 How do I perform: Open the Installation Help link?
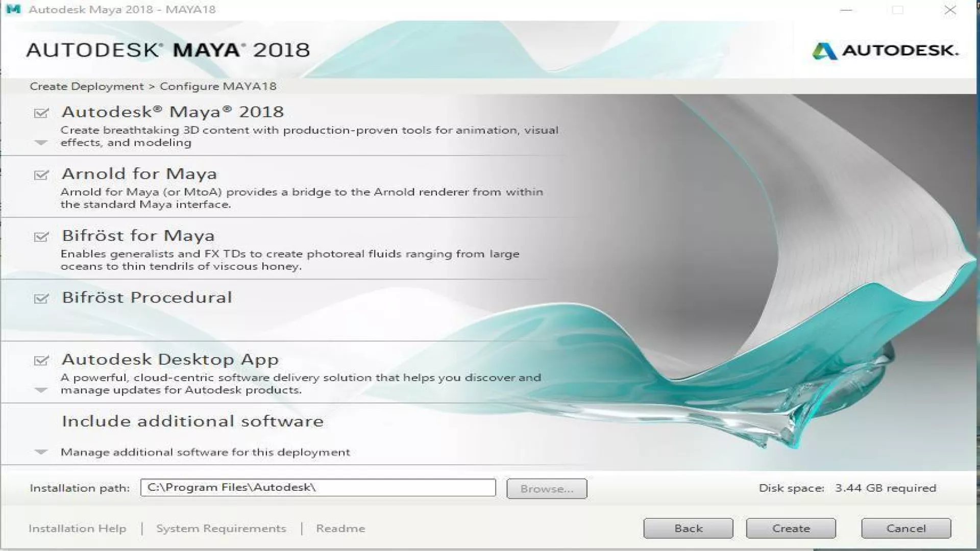77,529
